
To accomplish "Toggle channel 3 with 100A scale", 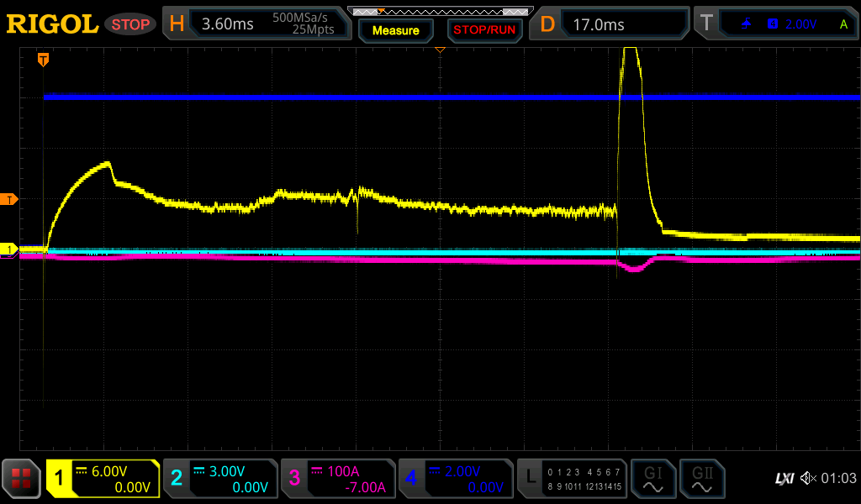I will (338, 479).
